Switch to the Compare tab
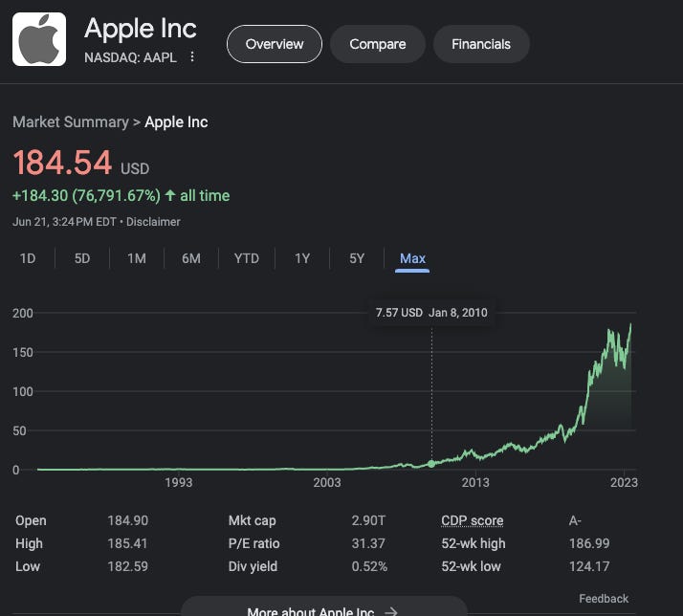This screenshot has height=616, width=683. (378, 44)
